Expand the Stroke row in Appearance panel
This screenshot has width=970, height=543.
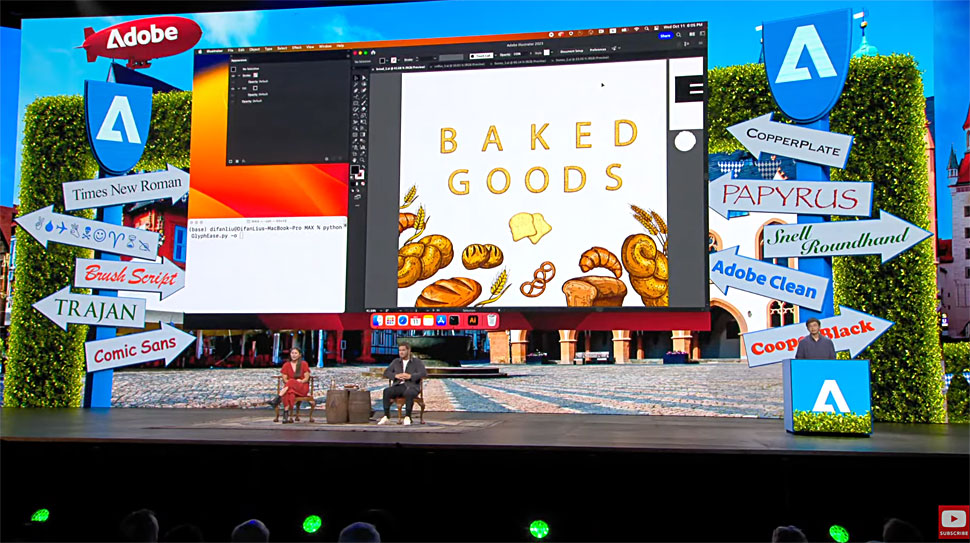239,75
